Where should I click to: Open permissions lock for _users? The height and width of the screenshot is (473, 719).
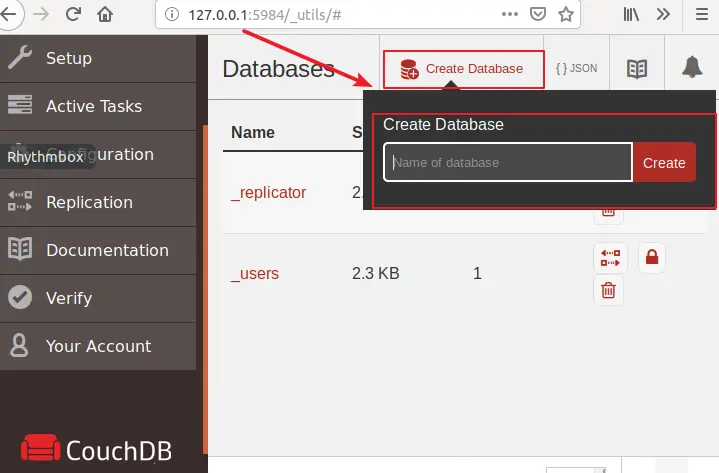click(652, 257)
